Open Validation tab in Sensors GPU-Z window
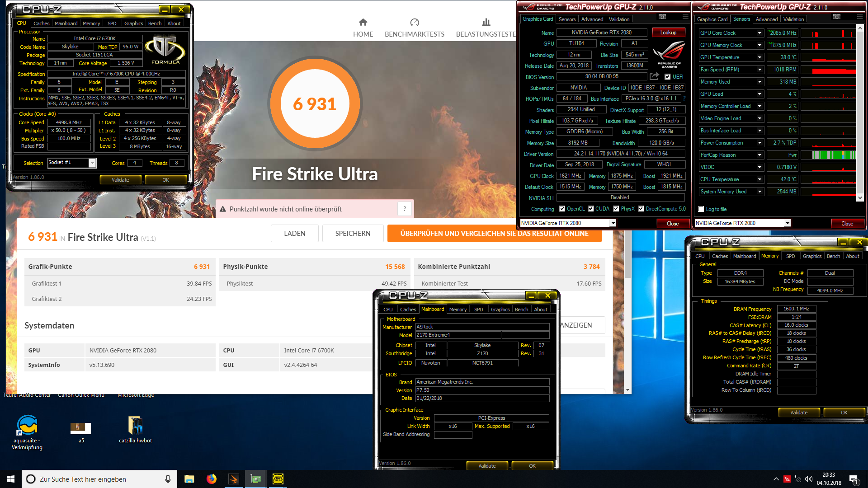The width and height of the screenshot is (868, 488). 794,19
